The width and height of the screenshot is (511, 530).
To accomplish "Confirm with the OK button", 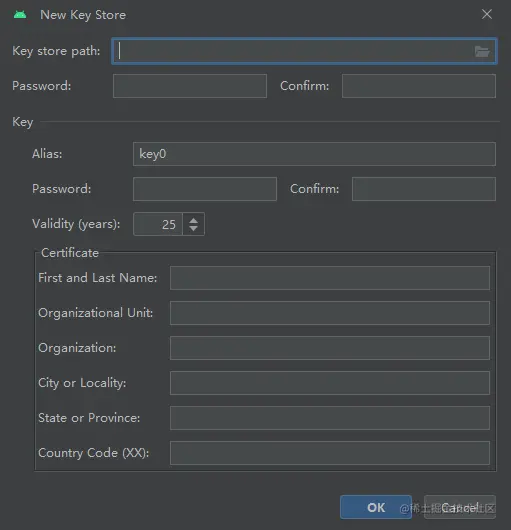I will [x=376, y=507].
